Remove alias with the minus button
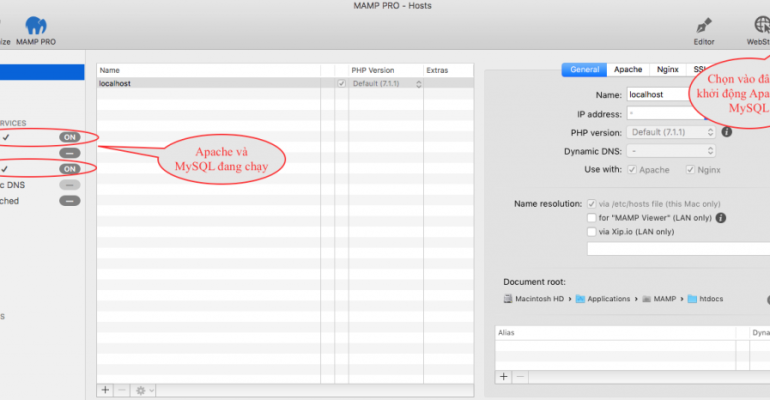 click(521, 377)
